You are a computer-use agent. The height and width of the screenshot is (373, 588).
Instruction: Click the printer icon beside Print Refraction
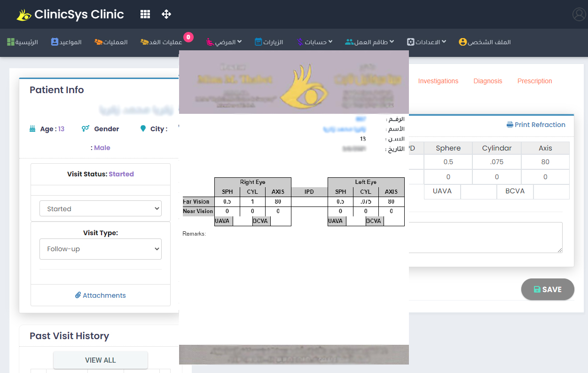pyautogui.click(x=510, y=125)
